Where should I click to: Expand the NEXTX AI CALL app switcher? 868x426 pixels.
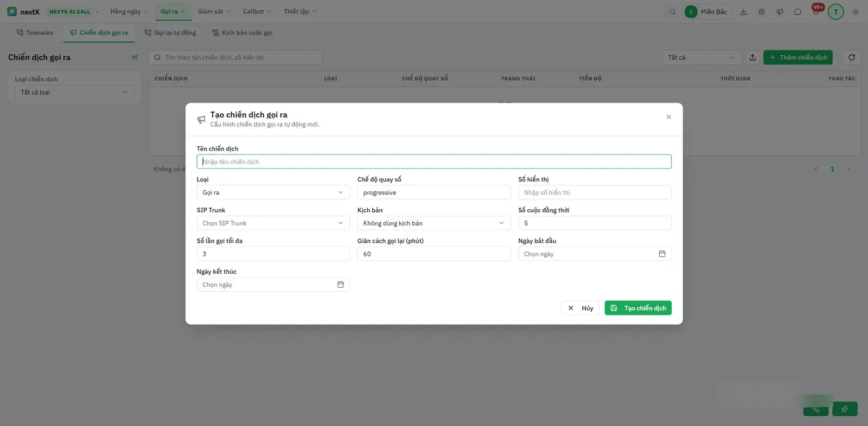pos(74,12)
